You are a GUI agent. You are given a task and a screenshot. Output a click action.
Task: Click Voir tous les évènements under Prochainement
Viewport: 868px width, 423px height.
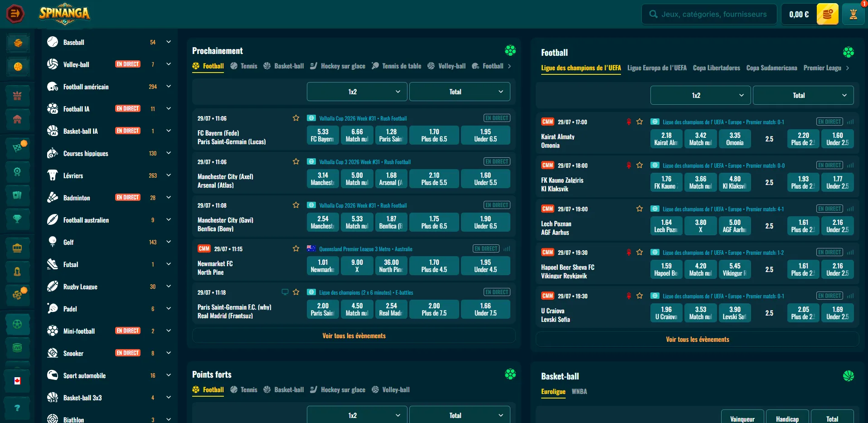tap(354, 336)
